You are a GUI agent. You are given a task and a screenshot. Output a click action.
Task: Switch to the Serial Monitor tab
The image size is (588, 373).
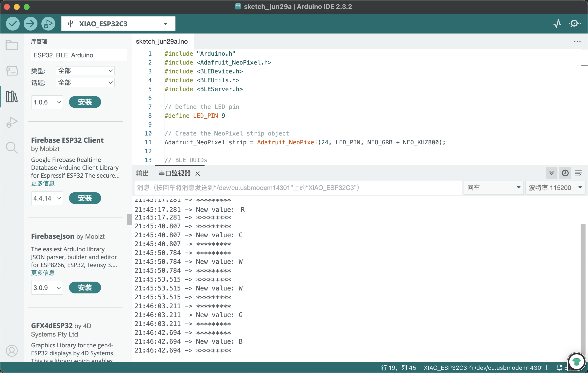coord(175,173)
